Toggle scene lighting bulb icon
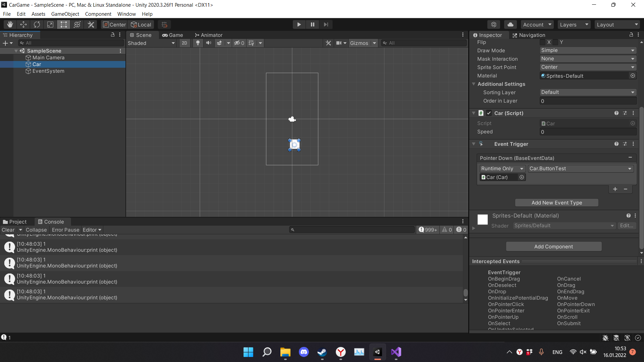This screenshot has height=362, width=644. click(x=198, y=43)
